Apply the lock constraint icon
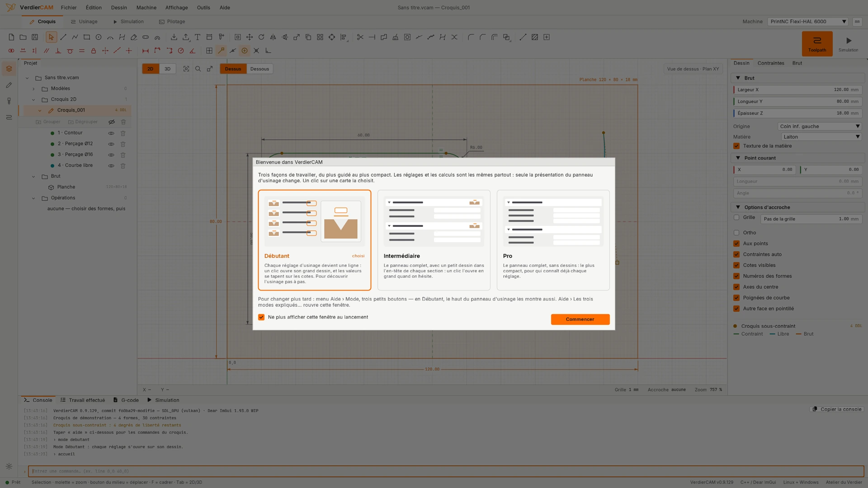The height and width of the screenshot is (488, 868). 94,51
